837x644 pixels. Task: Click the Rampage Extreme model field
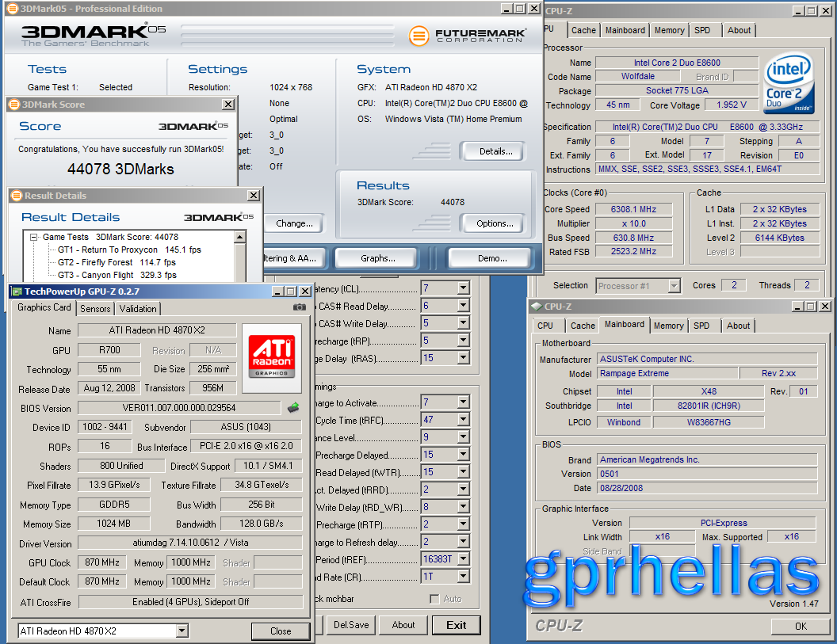pyautogui.click(x=667, y=373)
